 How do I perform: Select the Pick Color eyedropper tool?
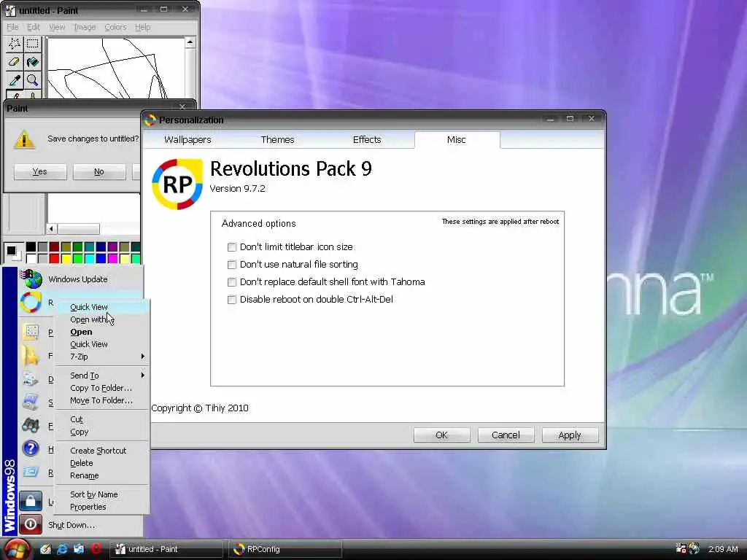click(15, 80)
